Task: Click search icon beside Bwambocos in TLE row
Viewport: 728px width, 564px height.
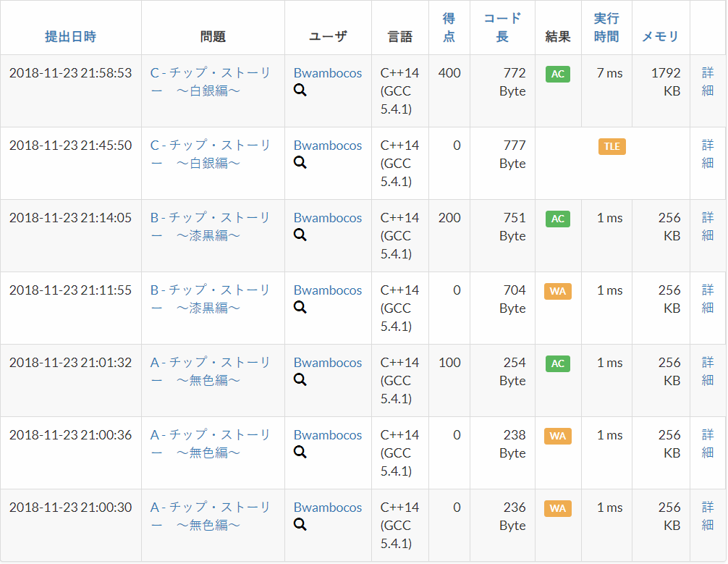Action: (x=300, y=163)
